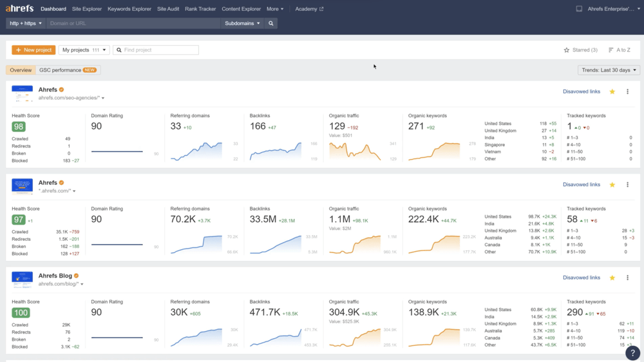Open the help question mark bubble
This screenshot has height=362, width=644.
pyautogui.click(x=632, y=352)
